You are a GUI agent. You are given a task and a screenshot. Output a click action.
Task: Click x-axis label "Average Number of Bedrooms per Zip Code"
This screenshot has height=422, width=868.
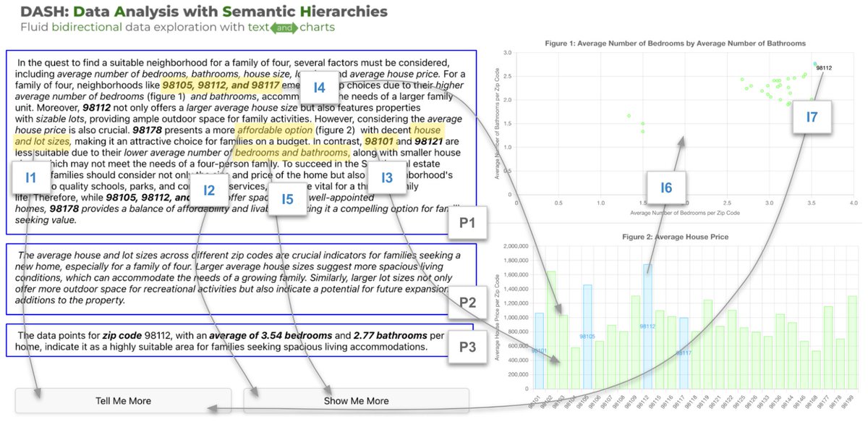point(684,214)
